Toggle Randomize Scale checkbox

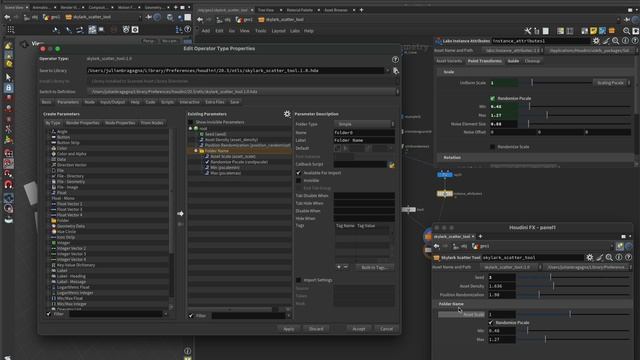[x=492, y=147]
